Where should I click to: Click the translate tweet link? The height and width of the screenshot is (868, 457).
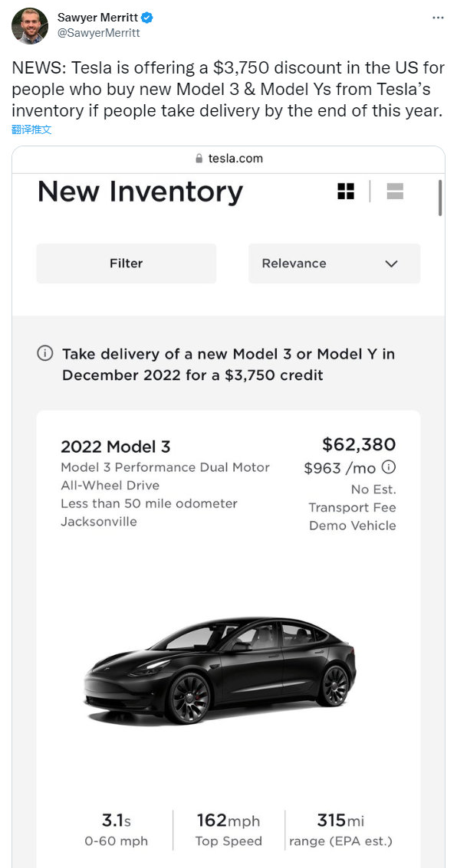tap(31, 130)
